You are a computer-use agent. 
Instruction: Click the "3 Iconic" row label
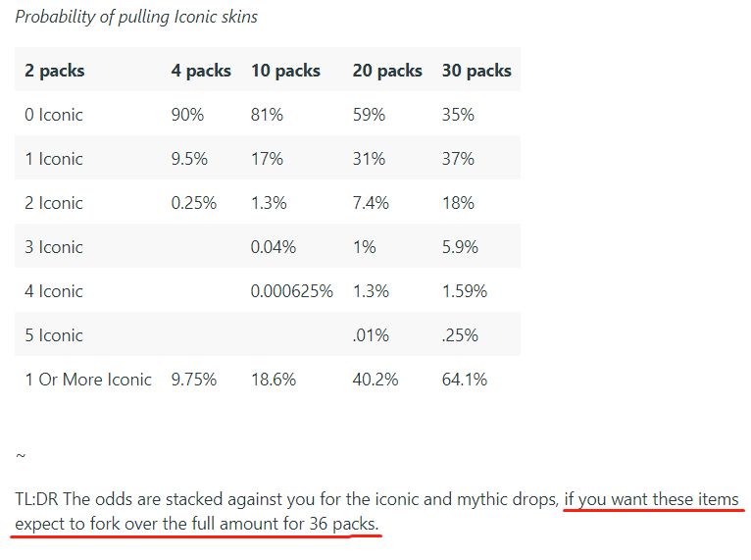coord(54,247)
